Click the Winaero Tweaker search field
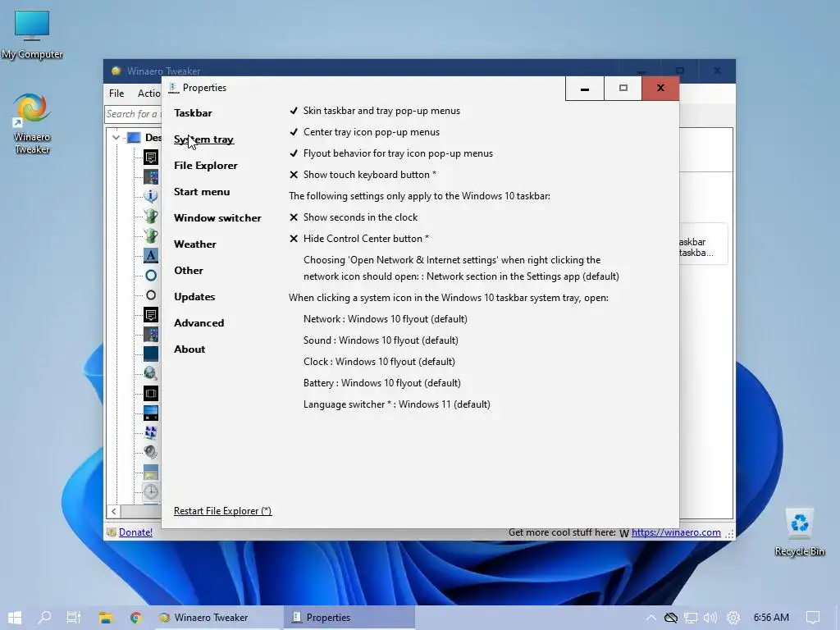Viewport: 840px width, 630px height. (x=133, y=114)
